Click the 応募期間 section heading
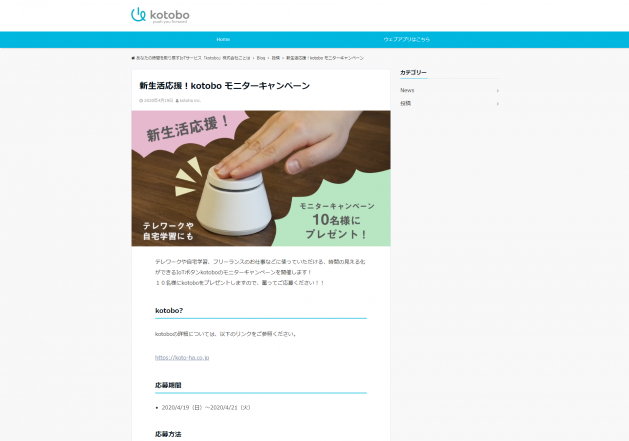This screenshot has width=629, height=441. [x=168, y=385]
